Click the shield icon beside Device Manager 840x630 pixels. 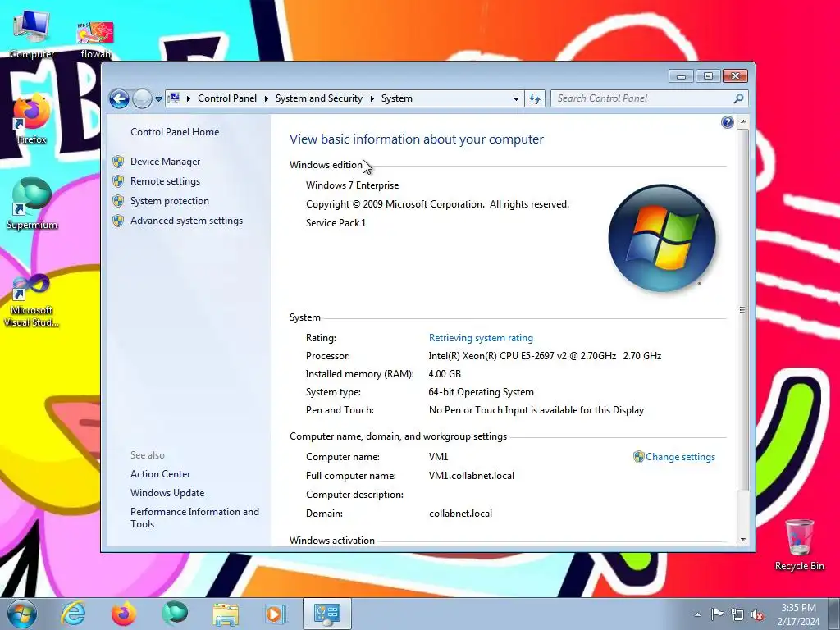(118, 162)
